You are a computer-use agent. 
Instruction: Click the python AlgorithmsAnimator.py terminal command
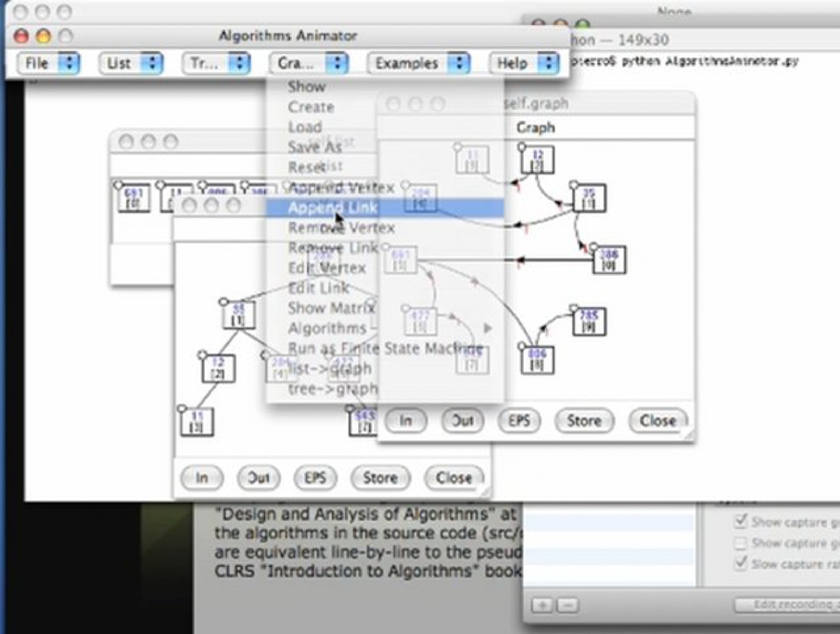pyautogui.click(x=710, y=61)
